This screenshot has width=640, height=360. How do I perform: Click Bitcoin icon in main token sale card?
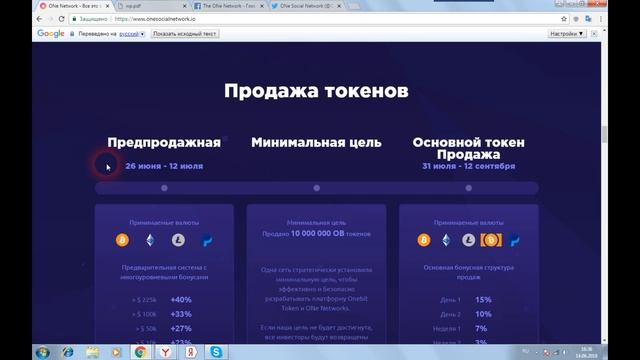click(424, 240)
